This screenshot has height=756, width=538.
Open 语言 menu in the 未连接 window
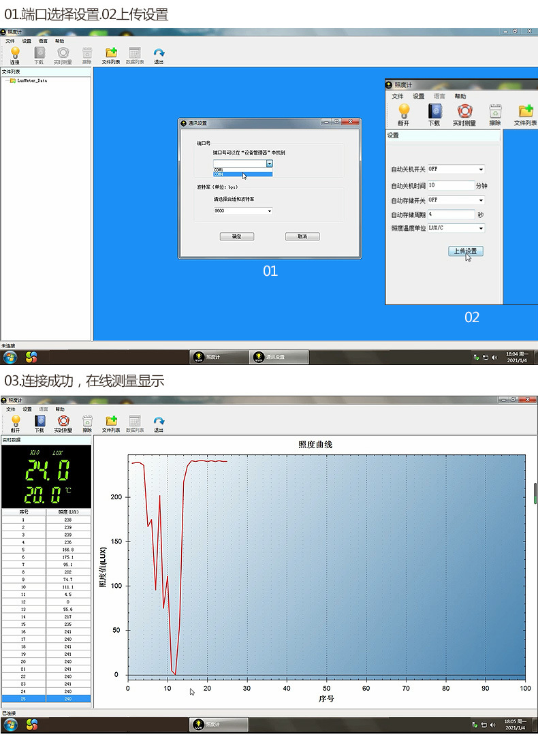click(43, 41)
